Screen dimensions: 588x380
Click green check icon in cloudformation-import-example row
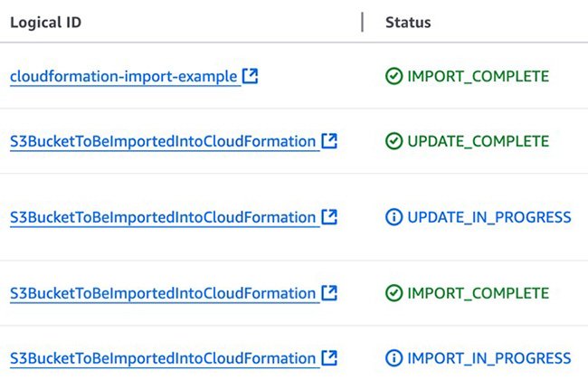tap(394, 77)
